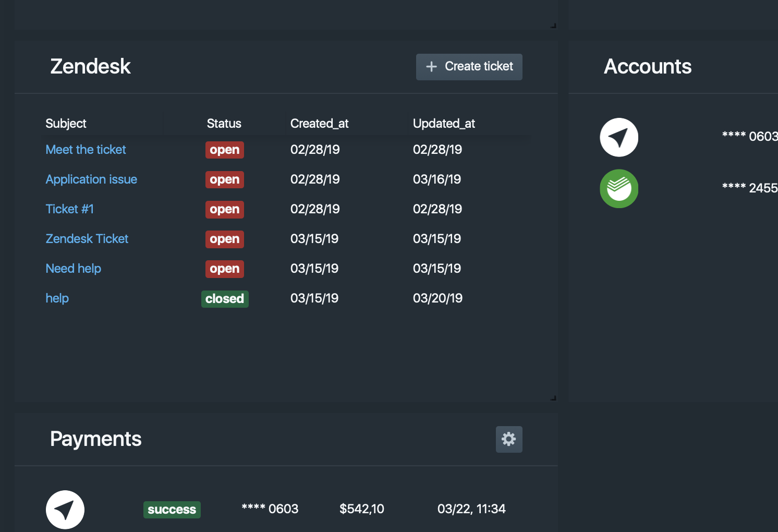This screenshot has width=778, height=532.
Task: Open the 'Need help' ticket link
Action: (73, 269)
